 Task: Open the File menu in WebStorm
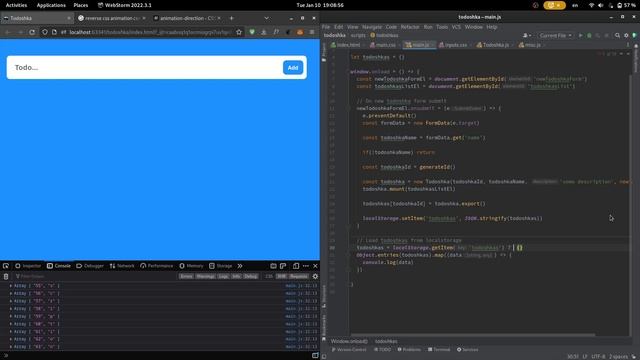[x=326, y=27]
